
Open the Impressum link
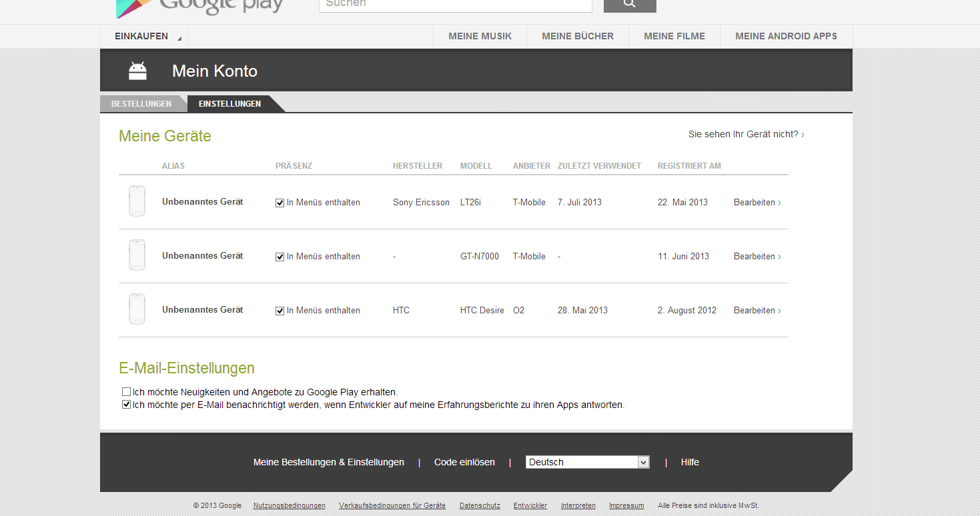tap(626, 506)
